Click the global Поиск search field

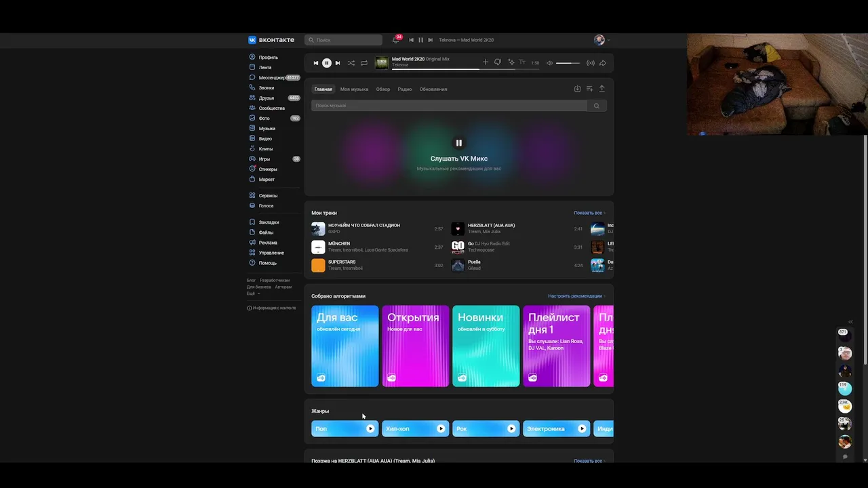click(343, 40)
